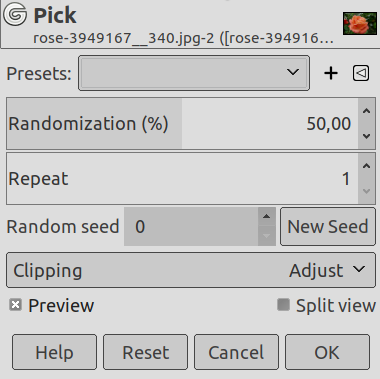Open the Presets dropdown
Viewport: 380px width, 379px height.
pyautogui.click(x=194, y=73)
